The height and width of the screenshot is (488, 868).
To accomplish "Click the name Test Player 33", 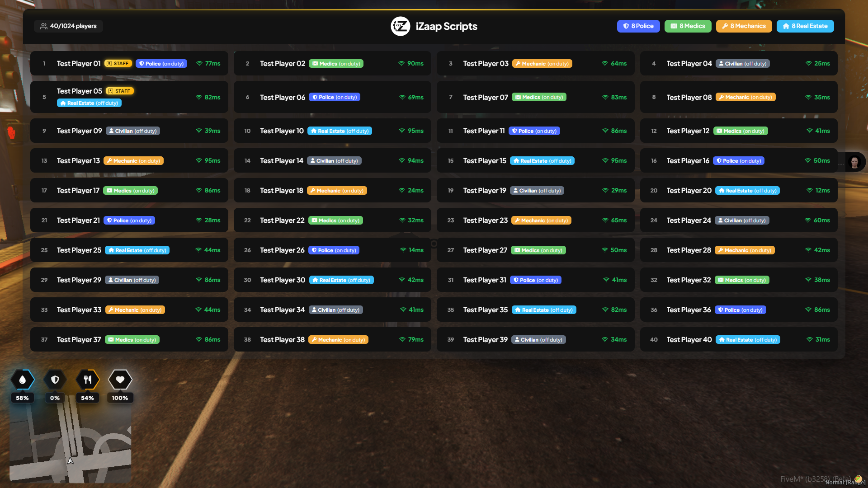I will point(79,310).
